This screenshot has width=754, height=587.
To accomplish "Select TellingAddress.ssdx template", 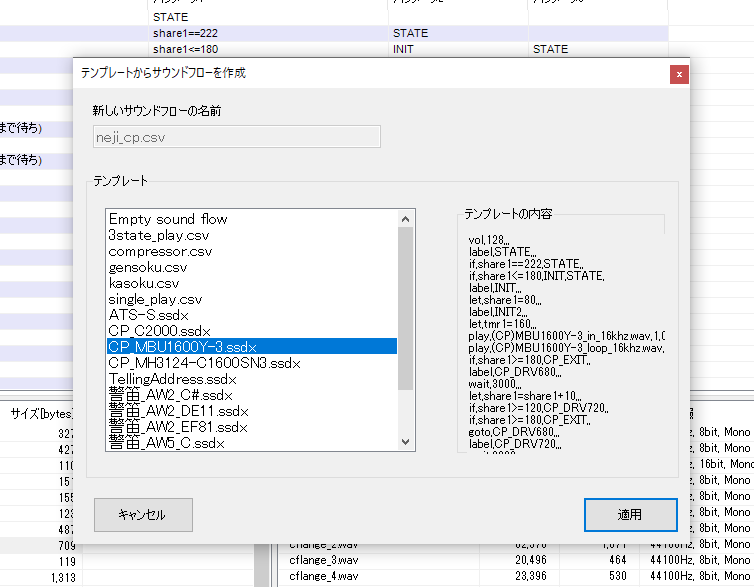I will (173, 379).
